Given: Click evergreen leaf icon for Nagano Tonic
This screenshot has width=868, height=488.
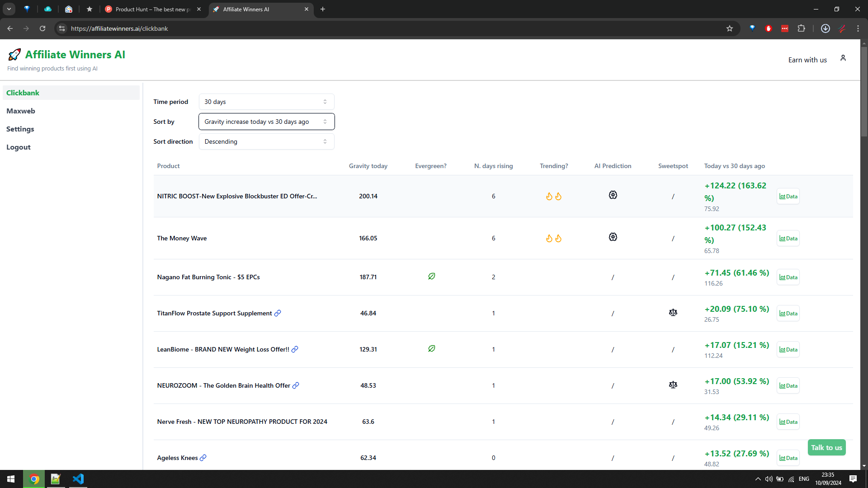Looking at the screenshot, I should coord(431,276).
